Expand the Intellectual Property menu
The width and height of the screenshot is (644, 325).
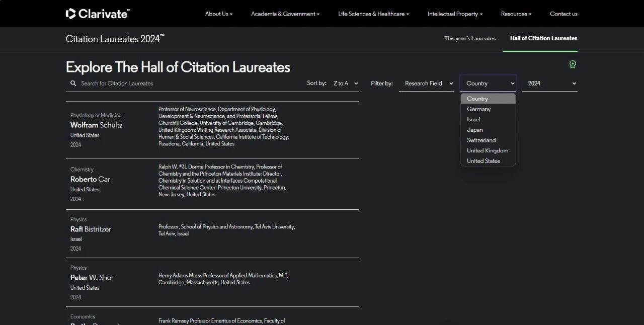[x=455, y=14]
